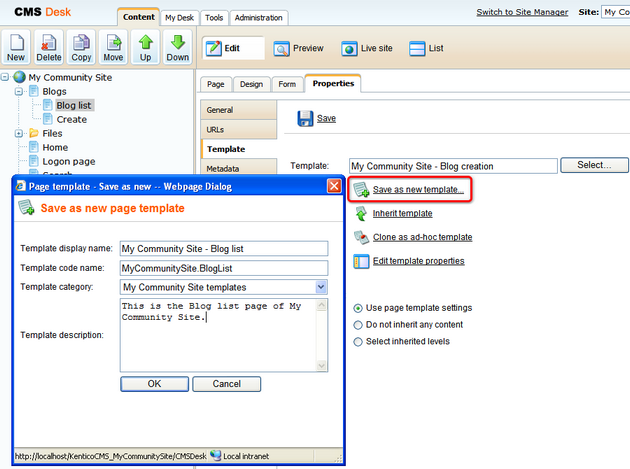Click the Edit template properties link

coord(419,261)
